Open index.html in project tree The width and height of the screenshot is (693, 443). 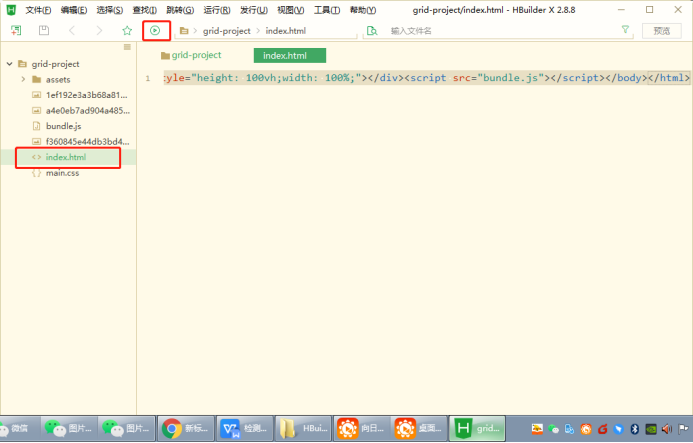point(66,157)
